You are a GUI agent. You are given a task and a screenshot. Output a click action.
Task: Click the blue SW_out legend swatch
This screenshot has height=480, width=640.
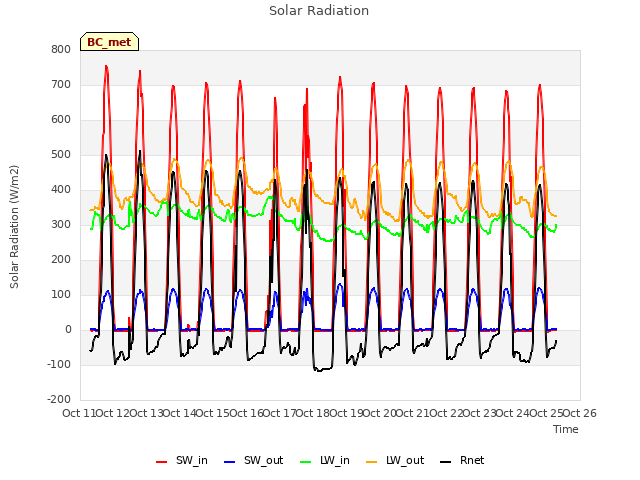coord(230,462)
